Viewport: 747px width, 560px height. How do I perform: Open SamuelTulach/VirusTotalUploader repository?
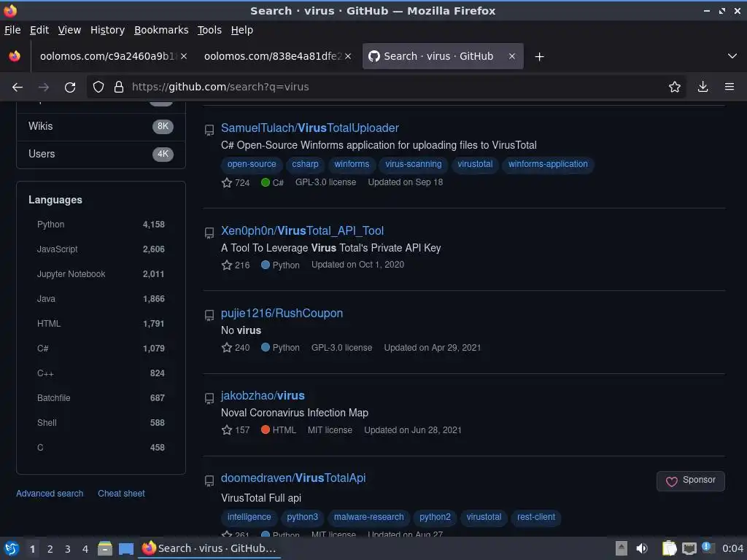click(x=309, y=128)
